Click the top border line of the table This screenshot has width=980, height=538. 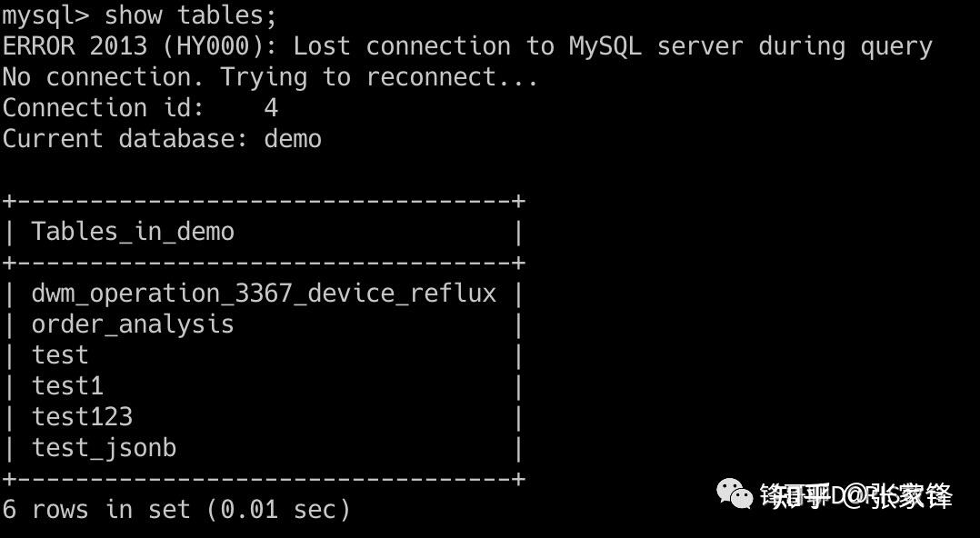[263, 201]
